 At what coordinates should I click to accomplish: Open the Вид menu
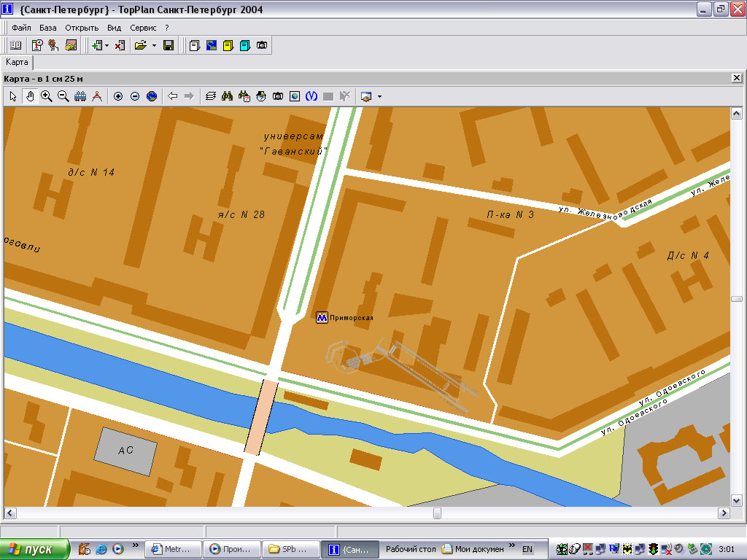115,28
